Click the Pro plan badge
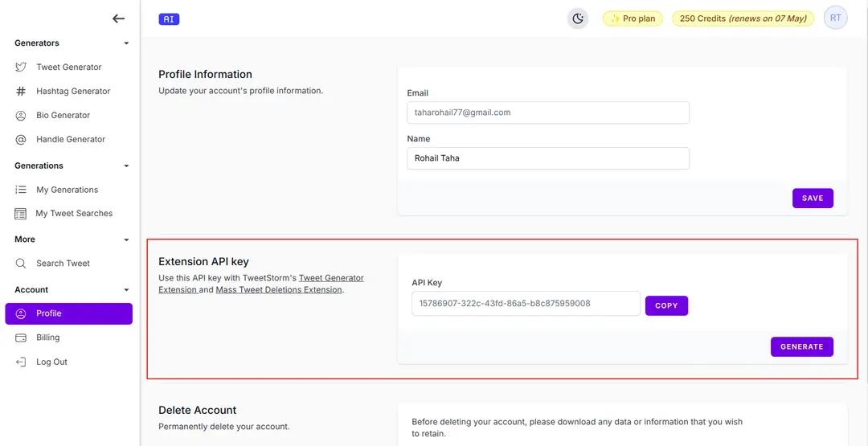868x446 pixels. [x=633, y=18]
